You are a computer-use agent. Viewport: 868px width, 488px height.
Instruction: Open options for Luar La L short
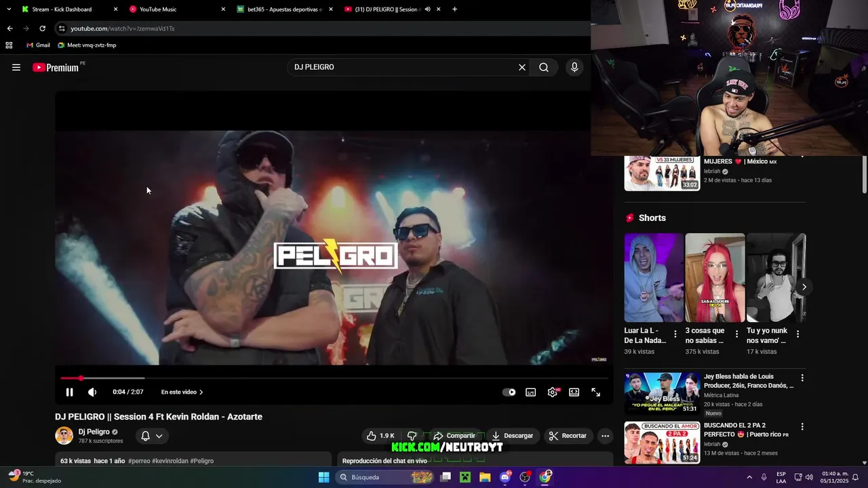pyautogui.click(x=675, y=334)
